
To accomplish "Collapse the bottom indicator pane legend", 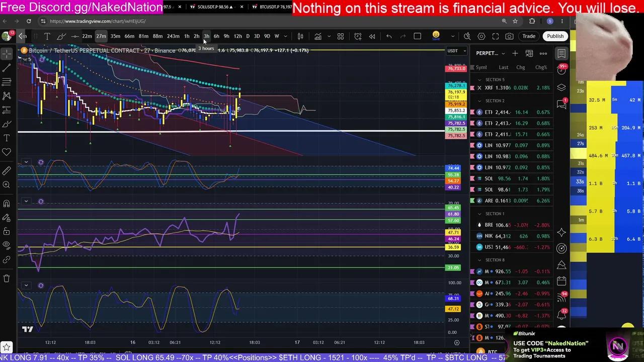I will pos(26,286).
